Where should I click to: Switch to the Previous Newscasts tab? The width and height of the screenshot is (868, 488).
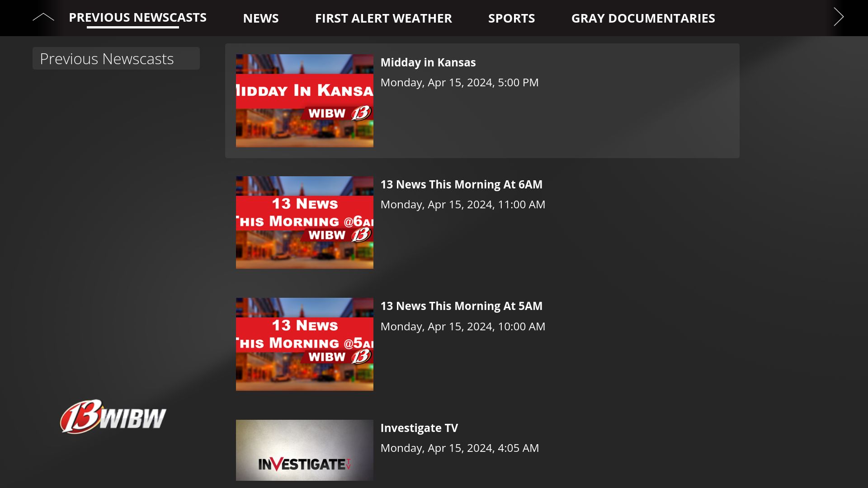tap(137, 18)
